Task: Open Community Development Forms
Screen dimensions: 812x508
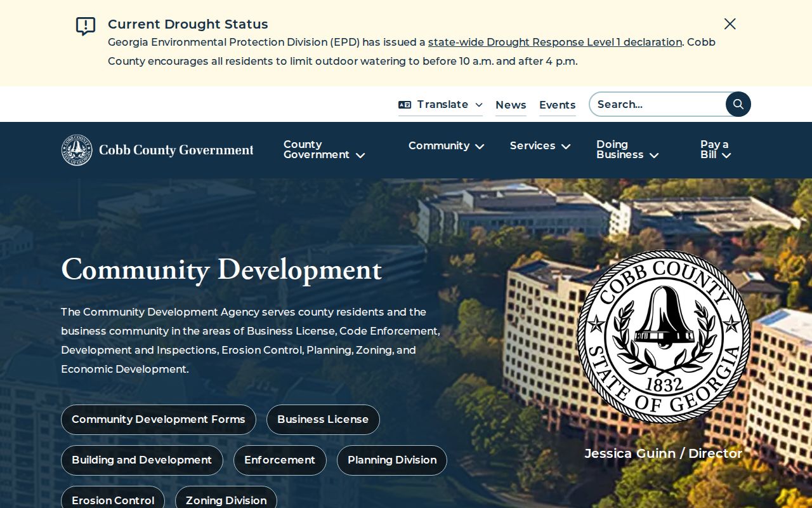Action: click(x=159, y=420)
